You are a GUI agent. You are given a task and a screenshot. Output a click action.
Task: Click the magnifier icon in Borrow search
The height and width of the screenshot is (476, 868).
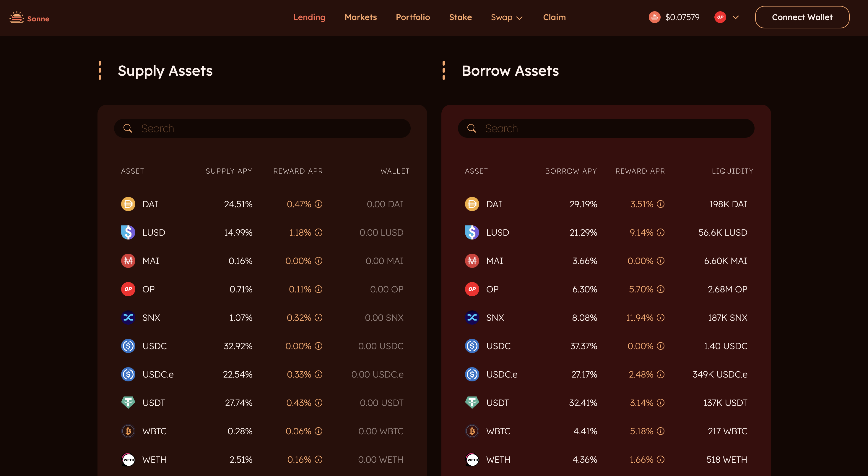472,128
